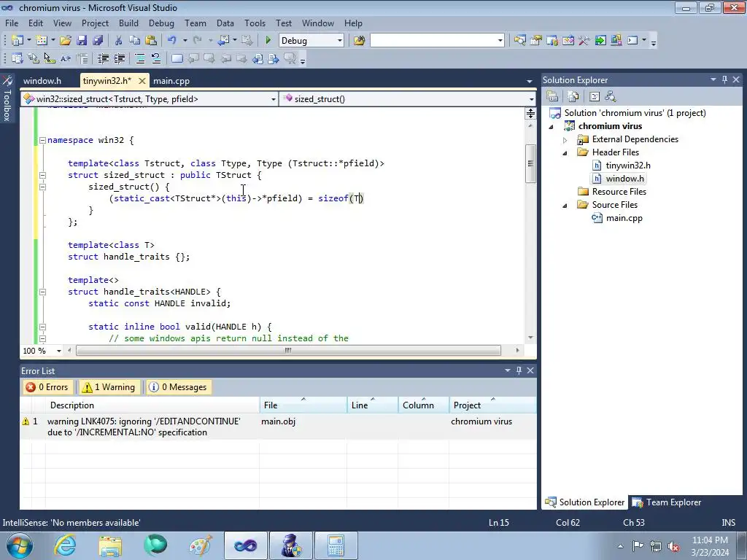
Task: Open the Build menu
Action: pyautogui.click(x=128, y=23)
